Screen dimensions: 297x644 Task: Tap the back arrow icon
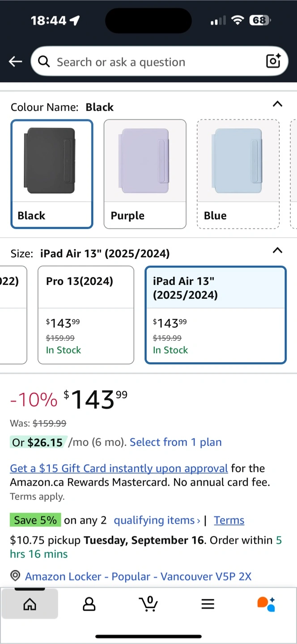(15, 62)
